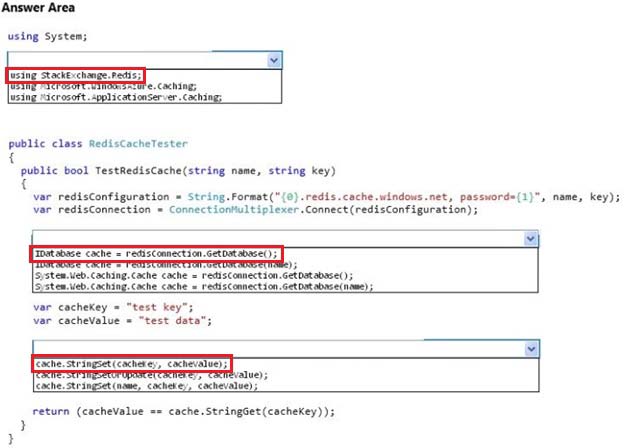Viewport: 624px width, 448px height.
Task: Click the empty first dropdown field
Action: pyautogui.click(x=137, y=60)
